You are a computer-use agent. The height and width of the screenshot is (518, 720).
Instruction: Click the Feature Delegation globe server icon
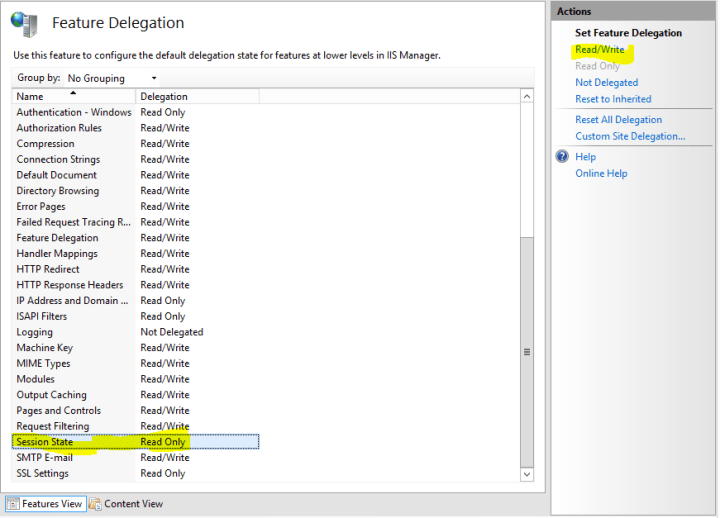click(x=24, y=24)
